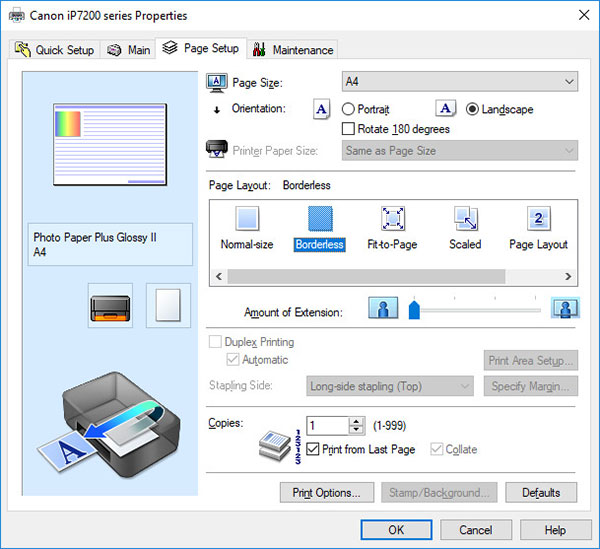Open the Stapling Side dropdown
The image size is (600, 549).
click(390, 386)
